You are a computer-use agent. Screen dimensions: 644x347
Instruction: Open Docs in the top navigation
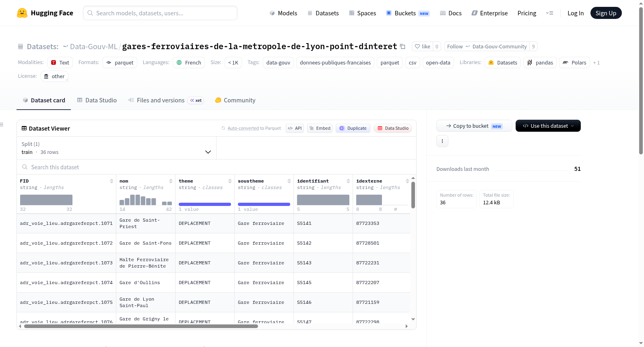click(x=451, y=13)
